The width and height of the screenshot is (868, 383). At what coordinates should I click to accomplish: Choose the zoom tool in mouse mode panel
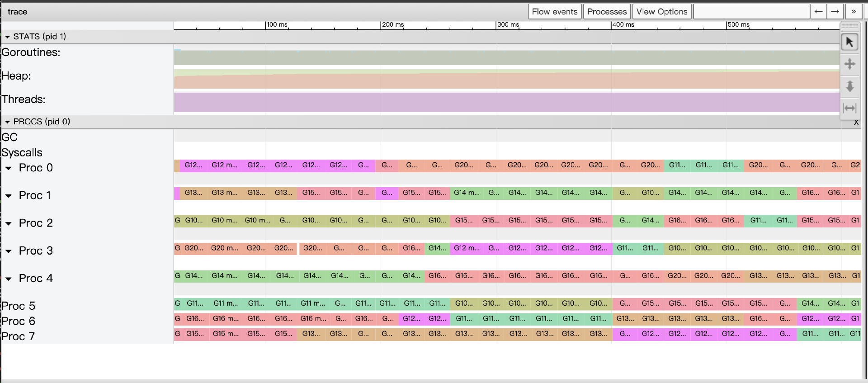[849, 86]
